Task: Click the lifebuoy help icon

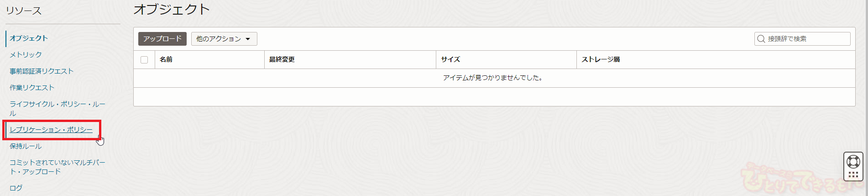Action: (853, 161)
